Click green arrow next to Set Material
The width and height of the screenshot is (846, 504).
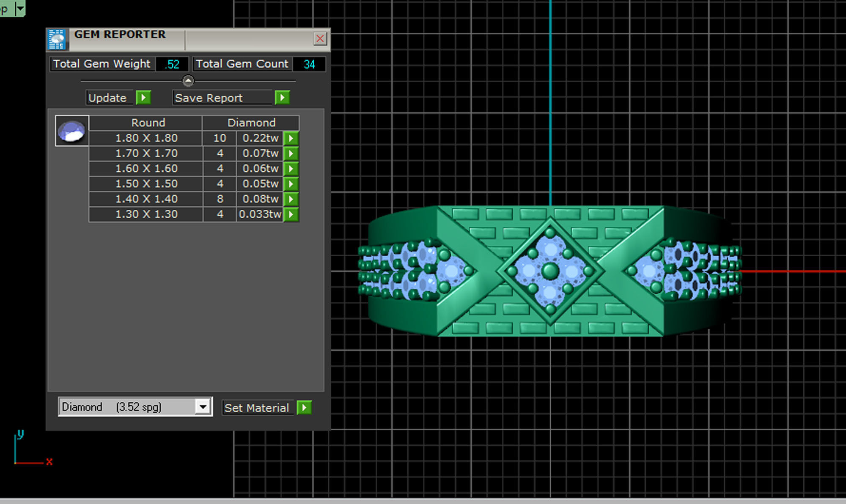pyautogui.click(x=304, y=408)
